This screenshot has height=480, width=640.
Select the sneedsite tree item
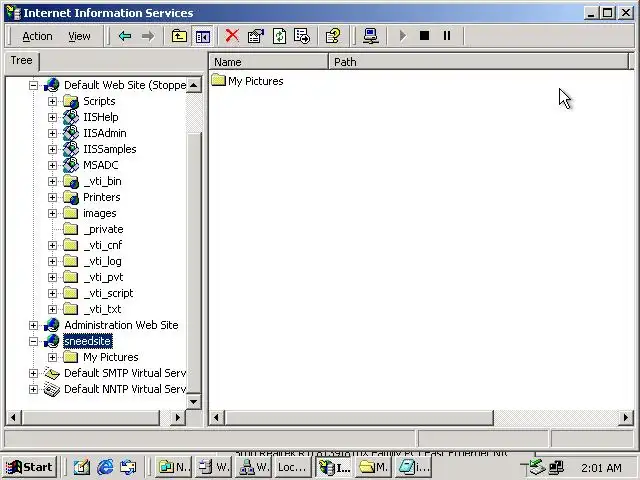[x=87, y=341]
